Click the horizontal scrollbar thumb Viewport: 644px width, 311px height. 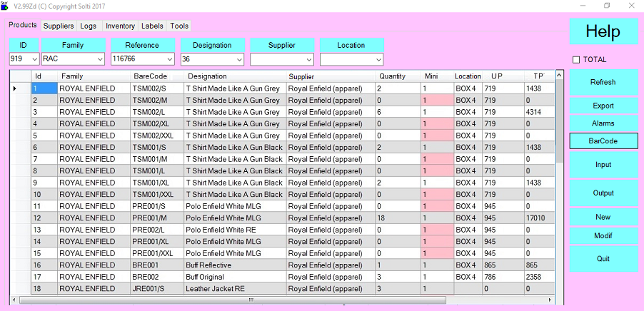[x=233, y=300]
